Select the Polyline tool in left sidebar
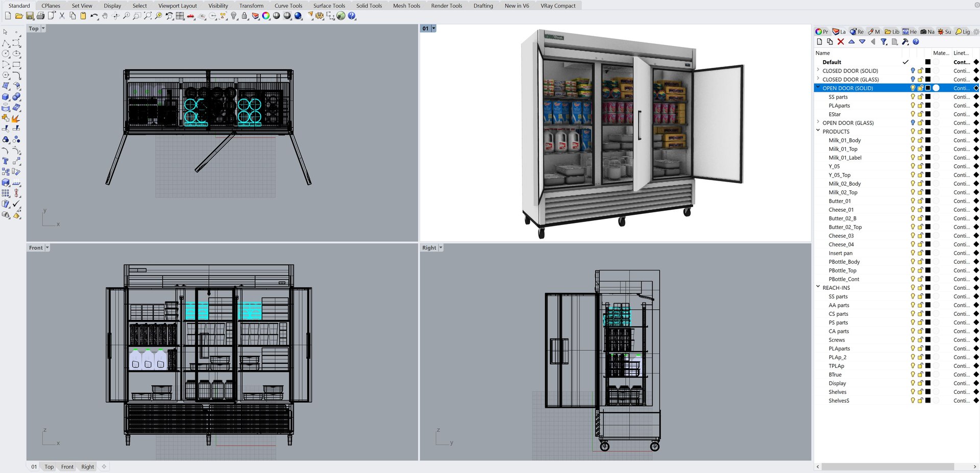This screenshot has height=473, width=980. tap(6, 43)
